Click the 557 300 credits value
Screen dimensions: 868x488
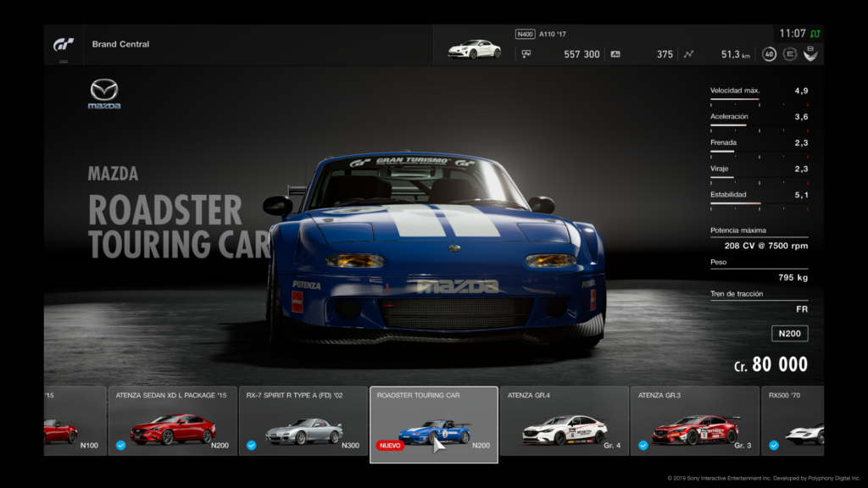pos(581,54)
